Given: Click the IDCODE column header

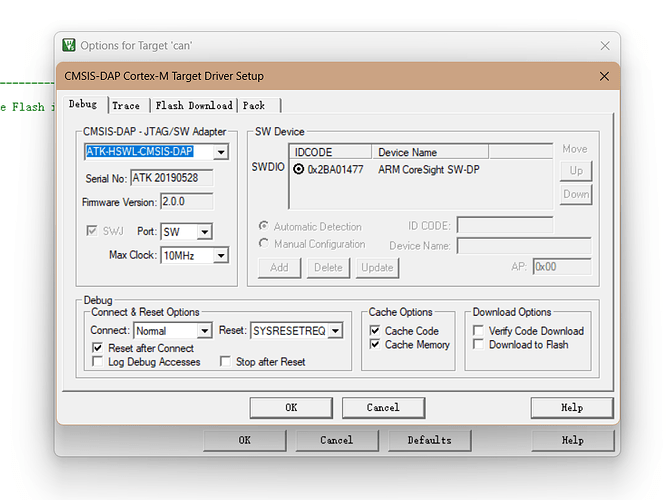Looking at the screenshot, I should click(331, 152).
